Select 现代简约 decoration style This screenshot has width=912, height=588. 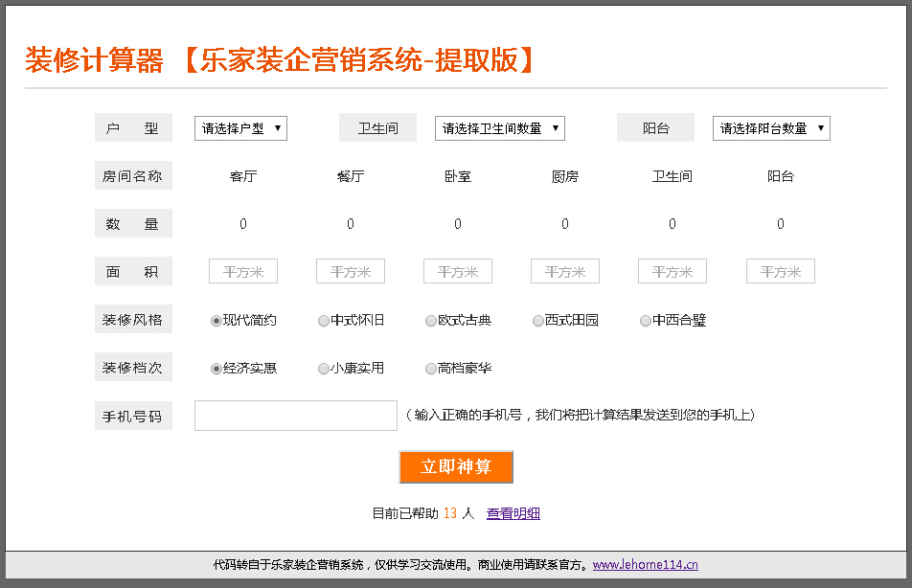tap(217, 321)
